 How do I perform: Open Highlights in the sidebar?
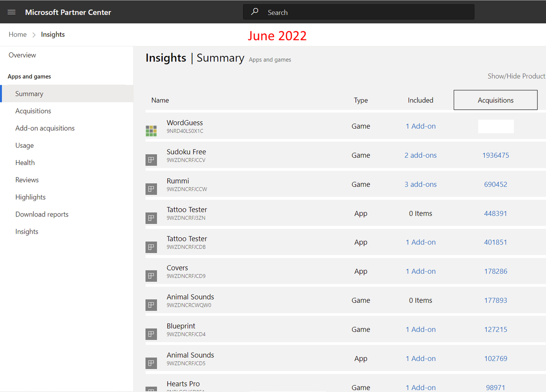point(30,197)
